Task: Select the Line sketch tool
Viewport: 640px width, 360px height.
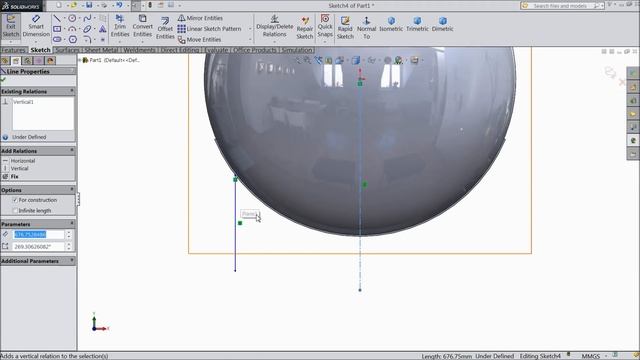Action: coord(57,18)
